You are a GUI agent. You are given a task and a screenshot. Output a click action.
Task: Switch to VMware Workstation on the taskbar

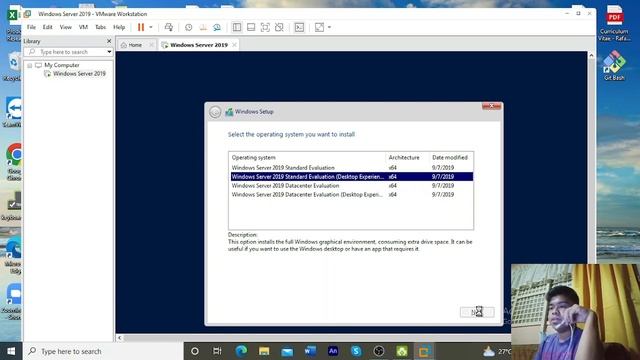click(424, 351)
